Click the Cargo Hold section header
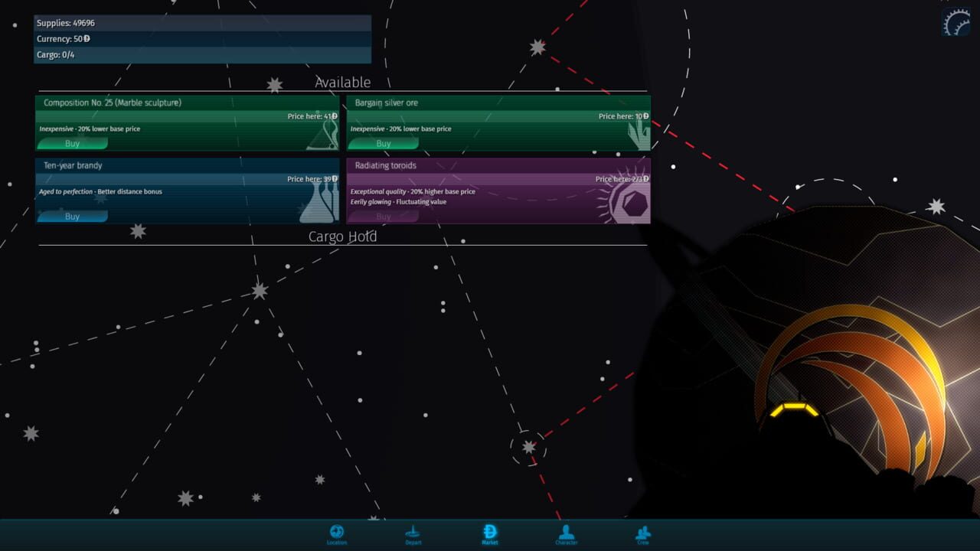The image size is (980, 551). 342,236
